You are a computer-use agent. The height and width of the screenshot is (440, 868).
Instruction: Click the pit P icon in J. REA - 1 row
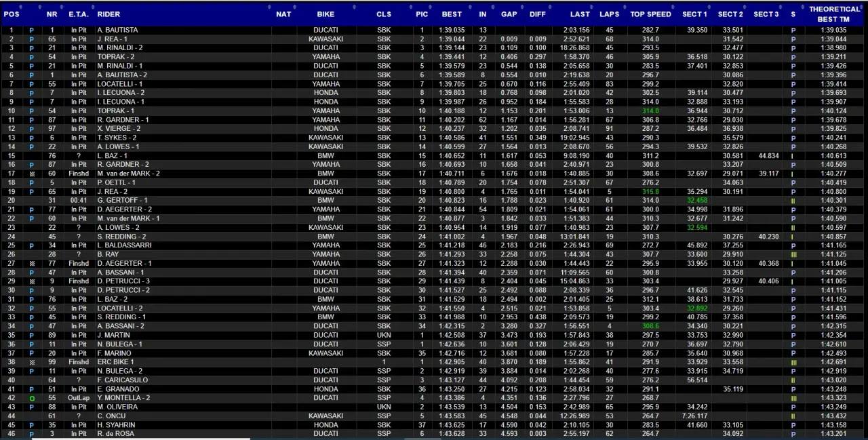pyautogui.click(x=31, y=39)
